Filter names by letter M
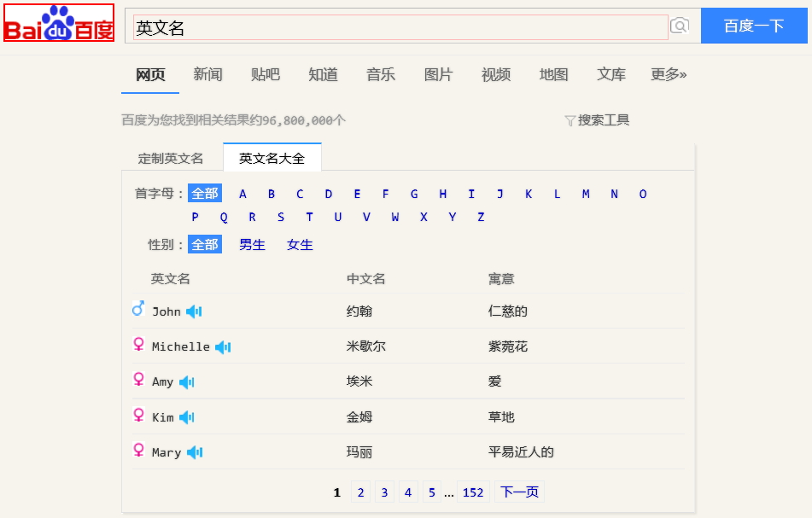 click(586, 194)
